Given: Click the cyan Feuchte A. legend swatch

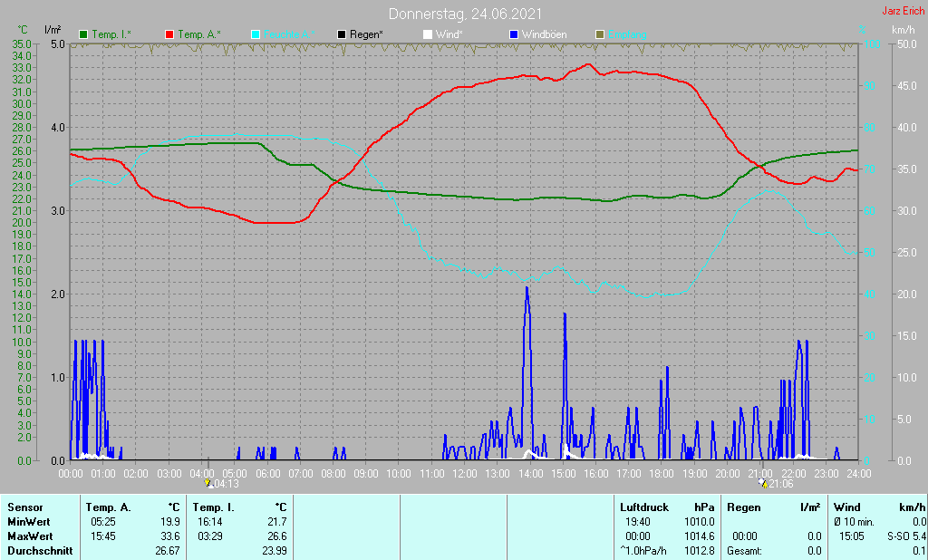Looking at the screenshot, I should click(256, 35).
